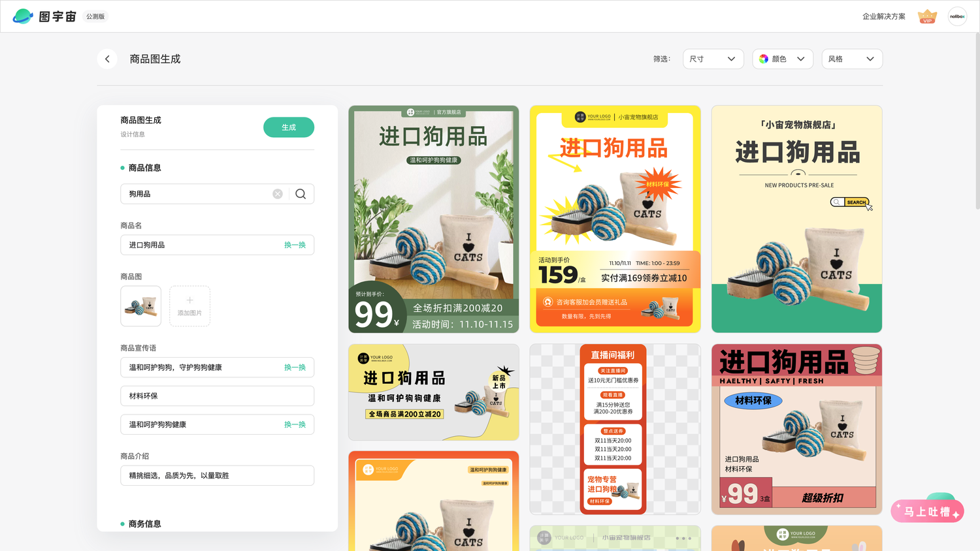Viewport: 980px width, 551px height.
Task: Click the 公测版 badge
Action: pyautogui.click(x=95, y=16)
